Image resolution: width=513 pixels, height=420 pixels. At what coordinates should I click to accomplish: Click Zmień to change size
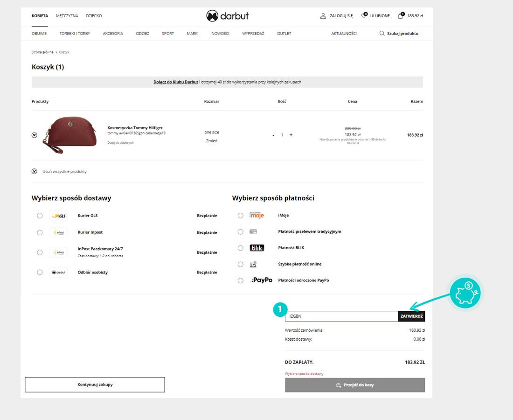(212, 140)
